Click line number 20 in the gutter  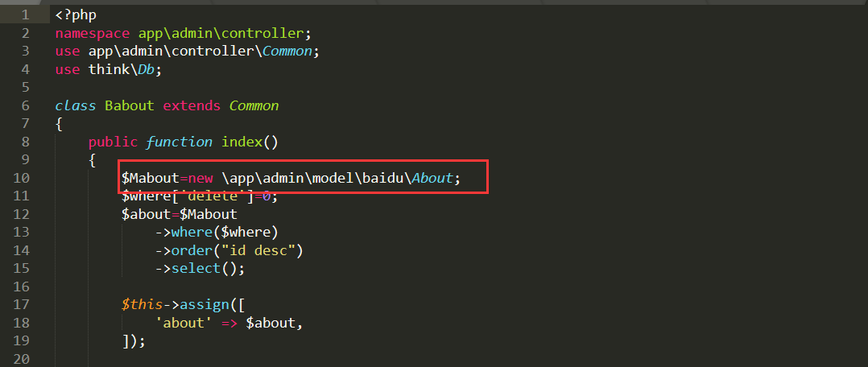click(21, 359)
